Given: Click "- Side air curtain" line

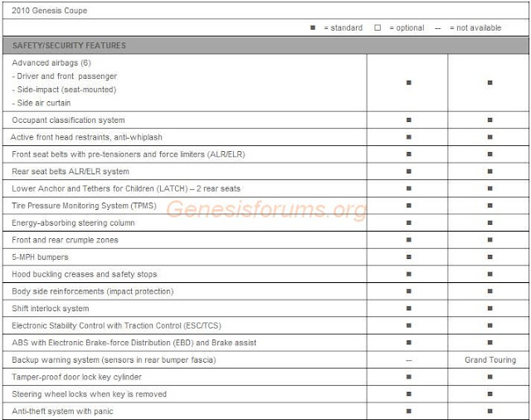Looking at the screenshot, I should (x=41, y=103).
